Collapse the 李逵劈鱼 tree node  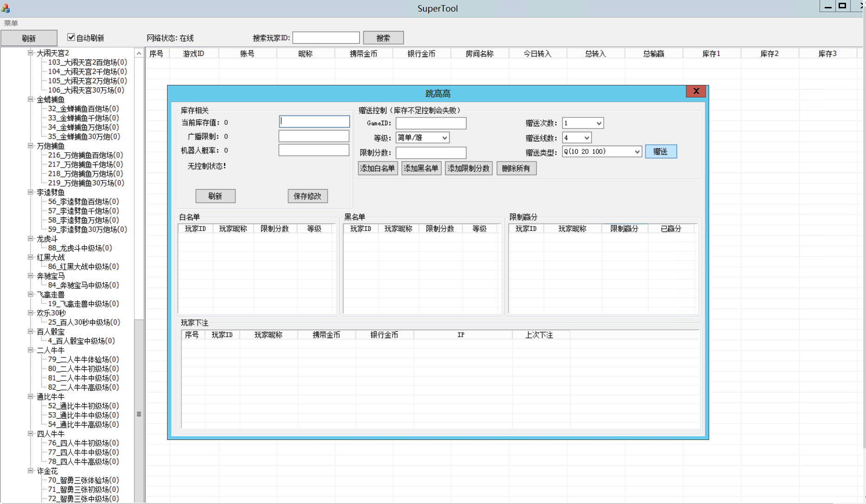[x=31, y=192]
